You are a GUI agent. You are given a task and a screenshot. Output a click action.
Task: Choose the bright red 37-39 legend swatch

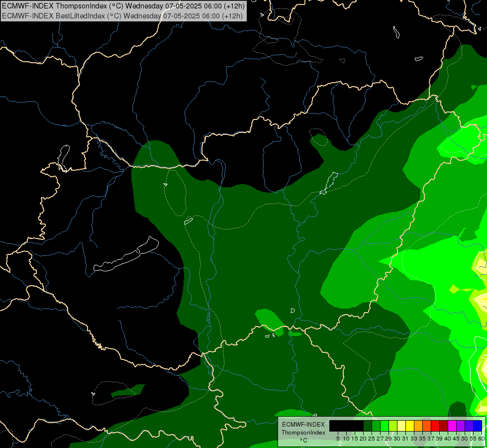click(435, 426)
